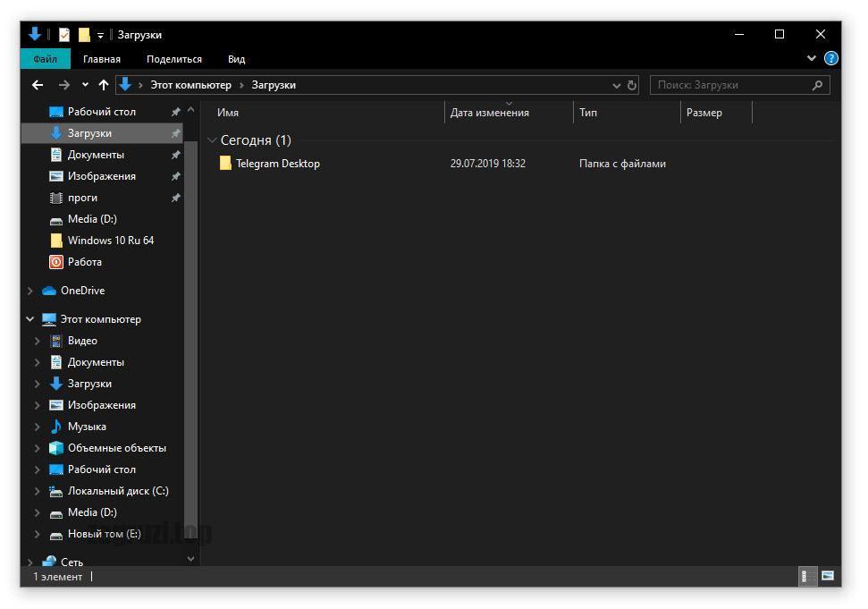Click the date 29.07.2019 18:32
Image resolution: width=868 pixels, height=609 pixels.
coord(488,164)
